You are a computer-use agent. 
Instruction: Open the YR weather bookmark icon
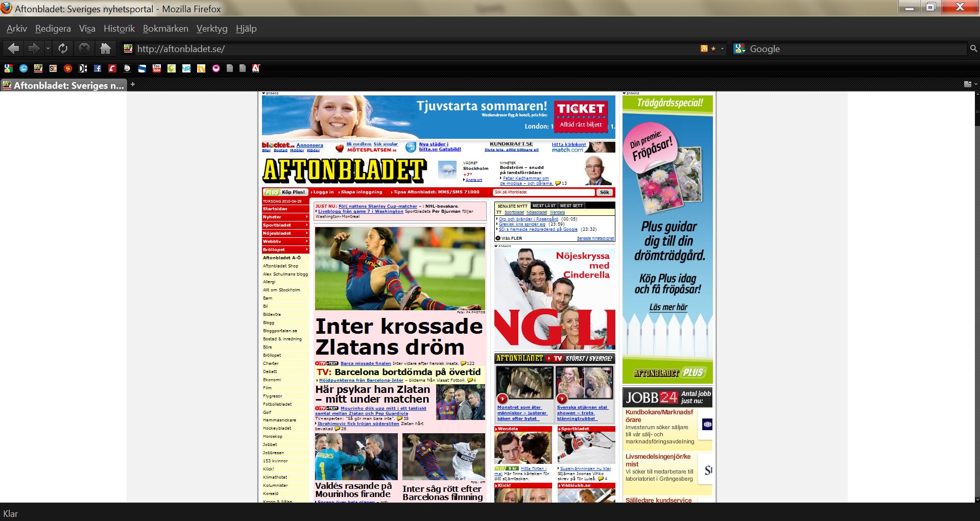(x=186, y=68)
